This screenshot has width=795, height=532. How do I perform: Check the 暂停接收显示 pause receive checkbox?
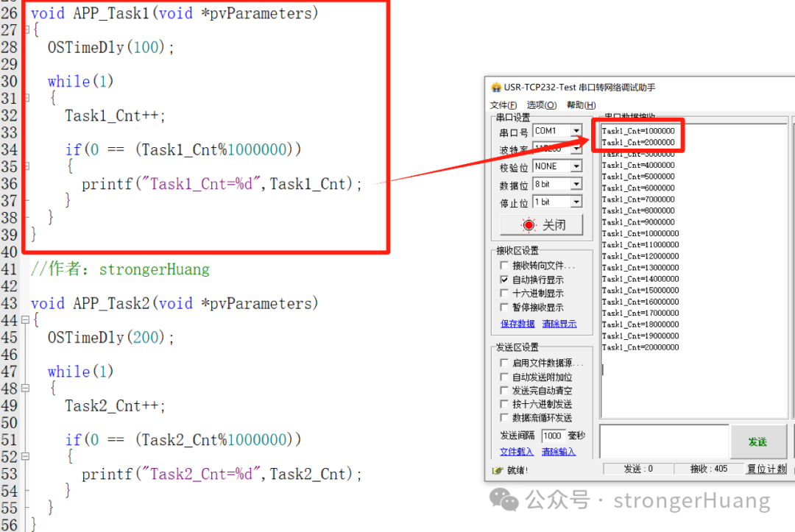click(503, 306)
